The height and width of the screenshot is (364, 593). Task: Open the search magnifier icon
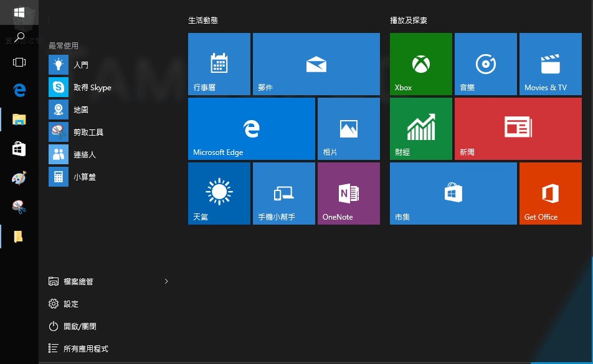19,37
